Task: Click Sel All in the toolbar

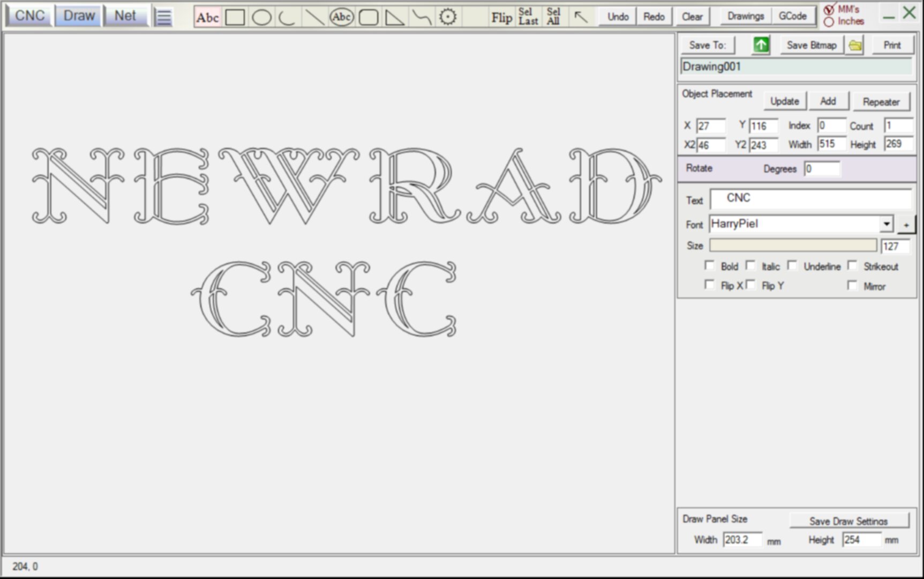Action: click(x=553, y=17)
